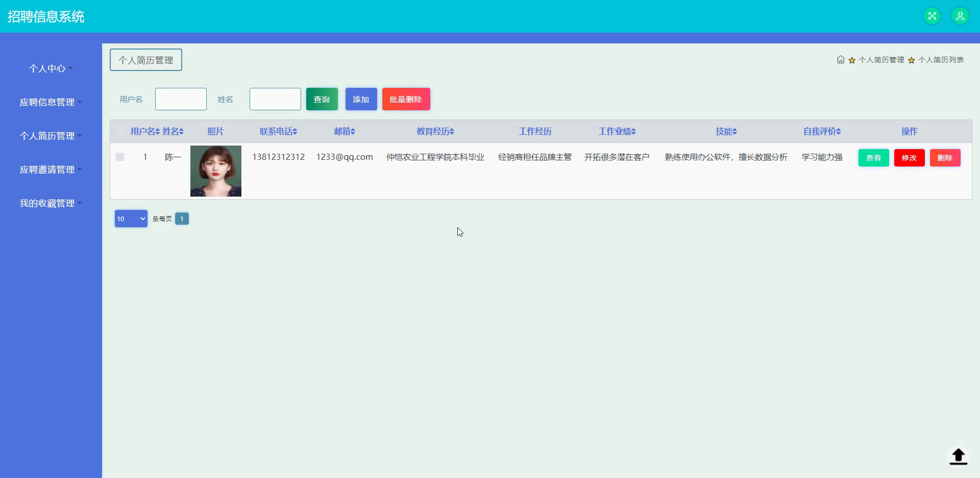Focus the 姓名 search input field
This screenshot has height=478, width=980.
click(x=275, y=99)
